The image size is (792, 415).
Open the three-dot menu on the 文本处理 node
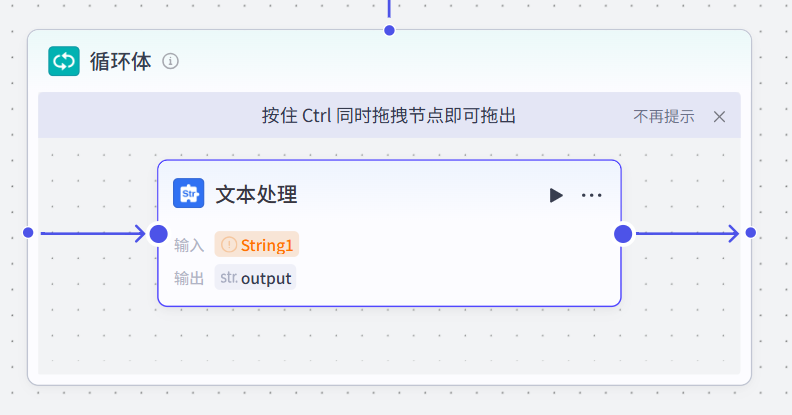pos(591,195)
